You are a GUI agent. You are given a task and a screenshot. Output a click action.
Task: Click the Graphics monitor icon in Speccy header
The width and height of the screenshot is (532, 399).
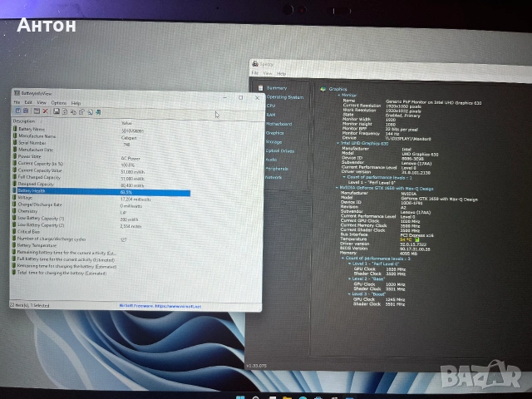[x=323, y=89]
